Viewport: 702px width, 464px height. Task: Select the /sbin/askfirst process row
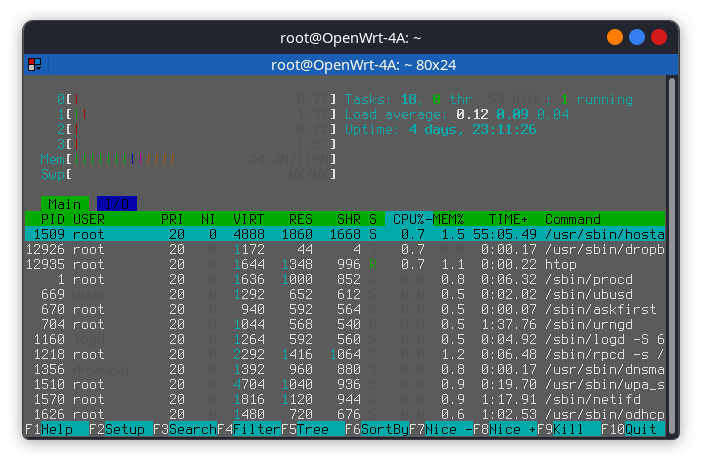345,309
